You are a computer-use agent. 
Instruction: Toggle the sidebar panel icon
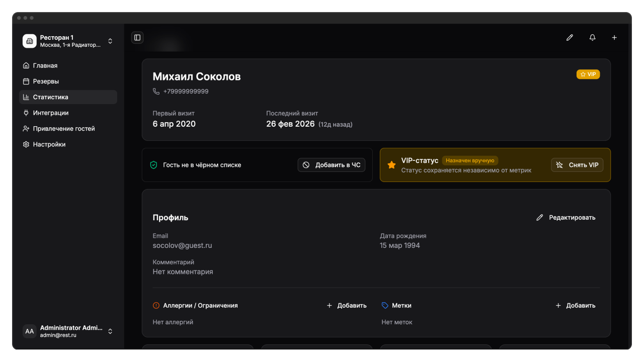pos(137,38)
